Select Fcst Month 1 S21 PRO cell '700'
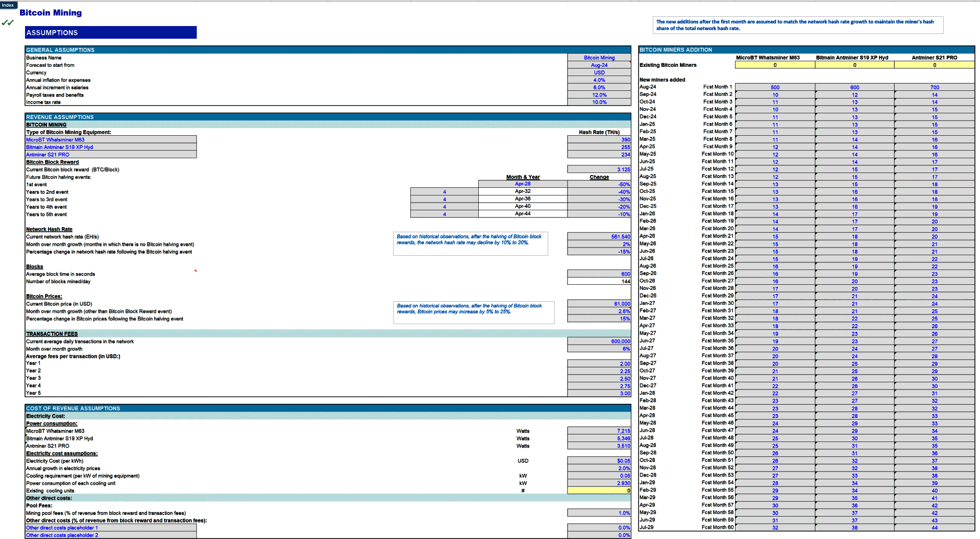 935,87
